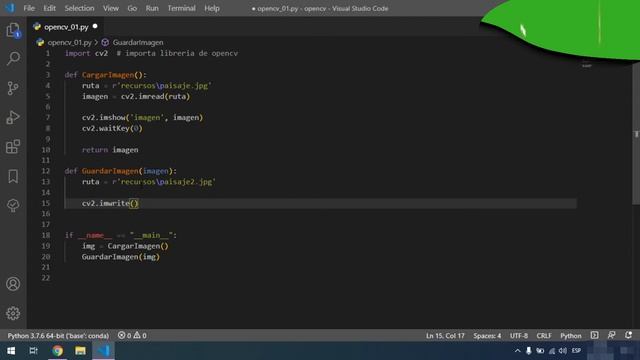The height and width of the screenshot is (360, 640).
Task: Click the notifications bell in status bar
Action: point(628,335)
